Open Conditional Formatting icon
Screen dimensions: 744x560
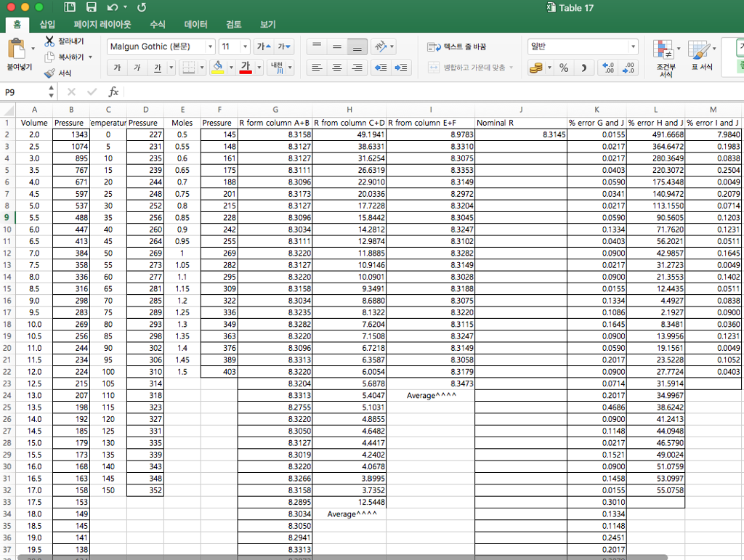(663, 50)
